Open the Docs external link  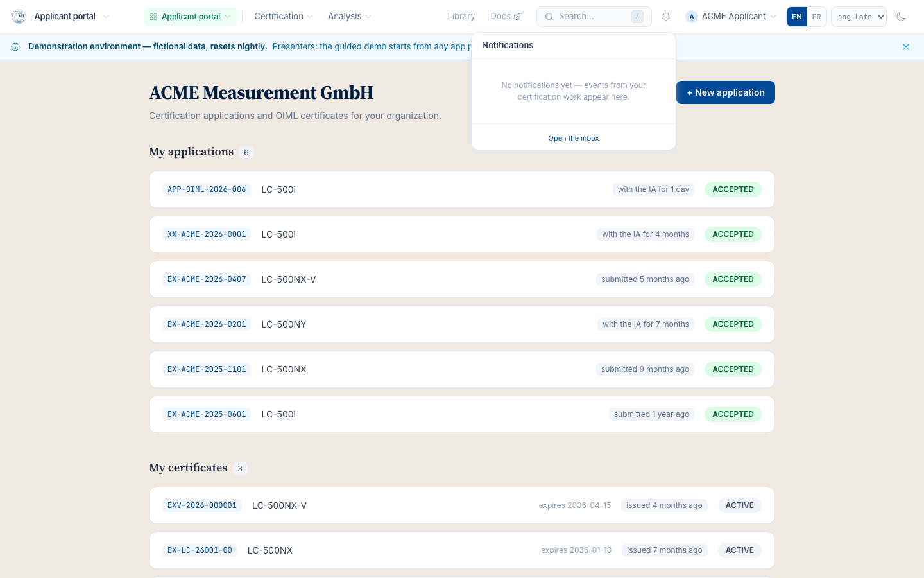[x=506, y=17]
